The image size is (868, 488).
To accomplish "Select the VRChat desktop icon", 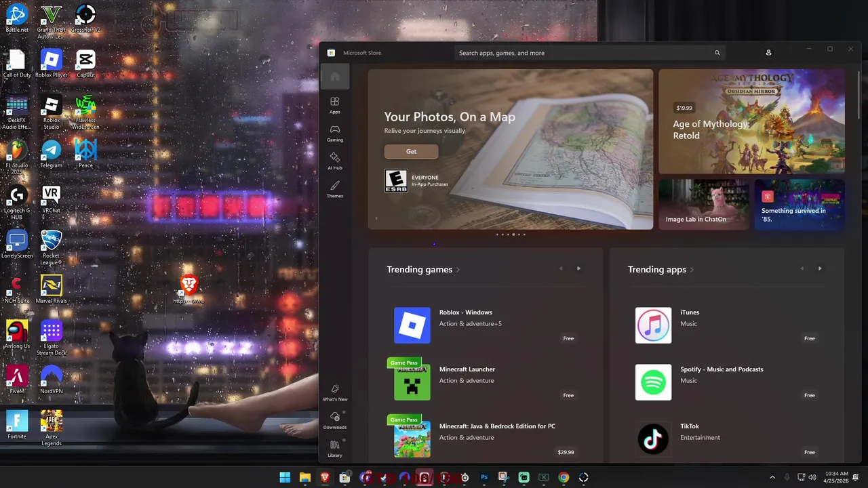I will pyautogui.click(x=52, y=199).
